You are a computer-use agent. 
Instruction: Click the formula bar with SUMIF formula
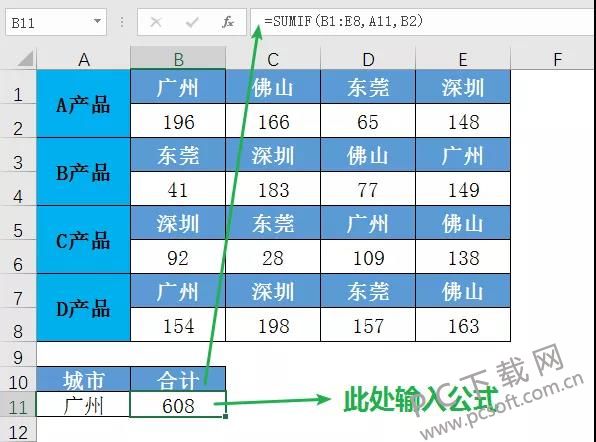(x=423, y=22)
